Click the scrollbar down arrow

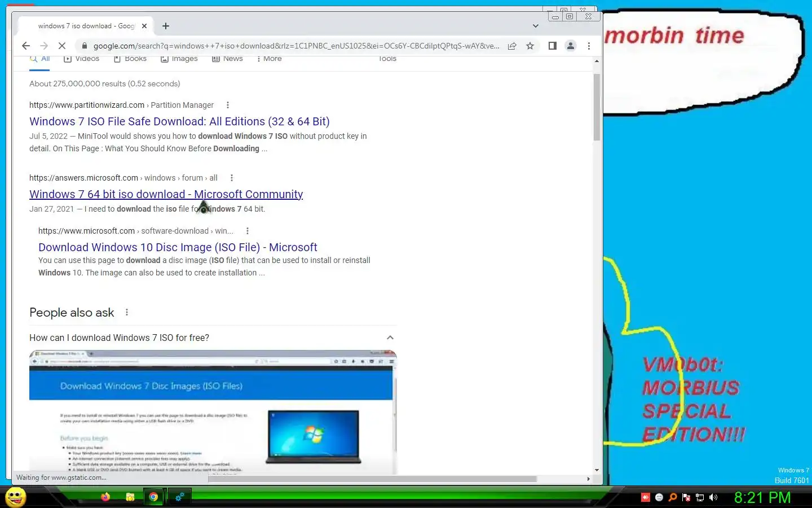597,470
